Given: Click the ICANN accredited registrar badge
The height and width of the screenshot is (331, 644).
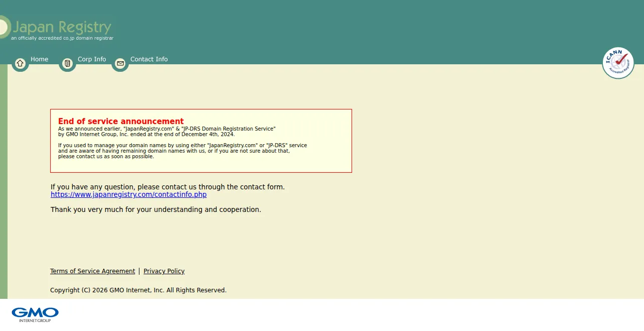Looking at the screenshot, I should pyautogui.click(x=618, y=63).
